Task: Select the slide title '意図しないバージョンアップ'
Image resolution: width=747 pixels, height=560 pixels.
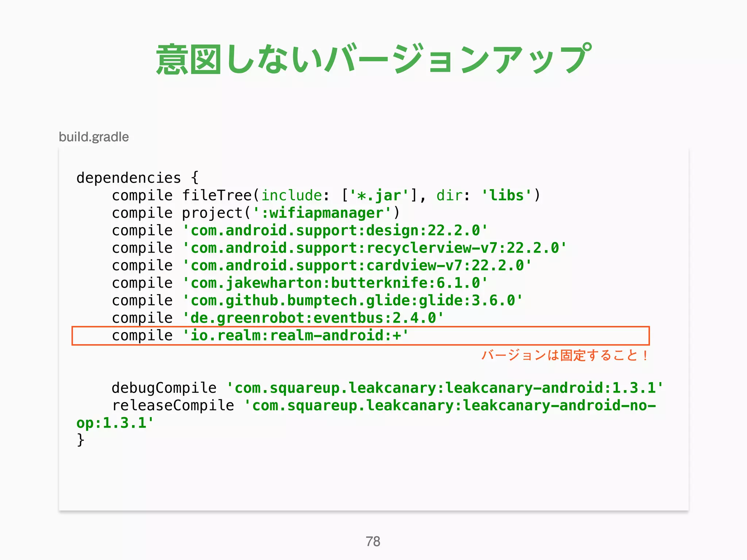Action: tap(373, 59)
